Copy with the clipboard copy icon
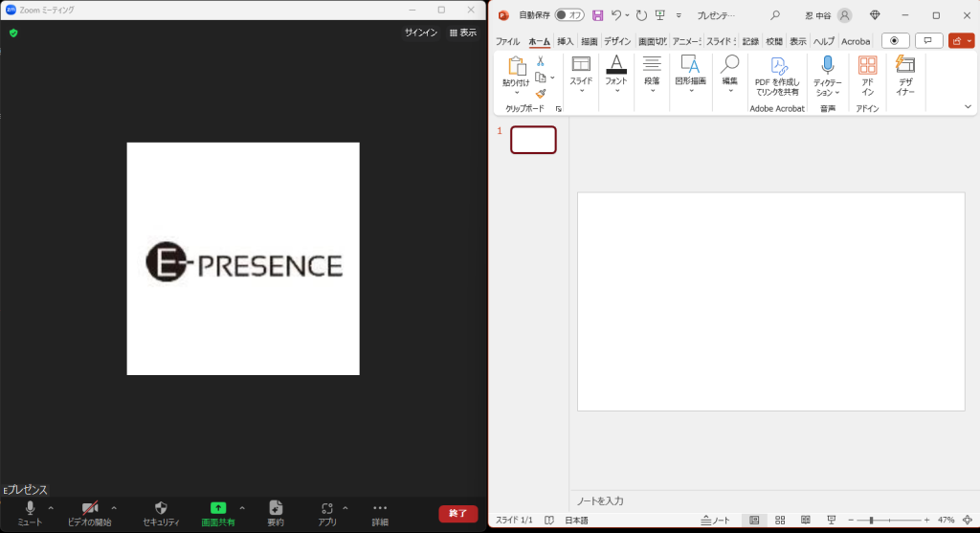 coord(541,78)
